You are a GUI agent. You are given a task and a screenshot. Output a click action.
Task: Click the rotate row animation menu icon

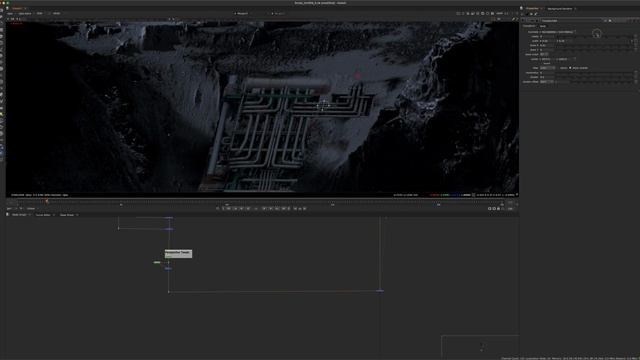click(x=636, y=36)
